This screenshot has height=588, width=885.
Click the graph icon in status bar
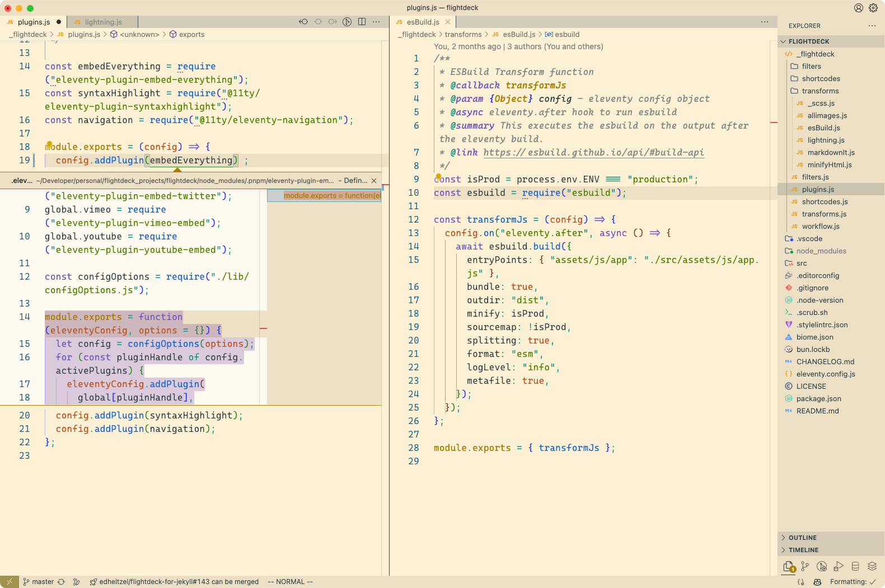click(77, 582)
